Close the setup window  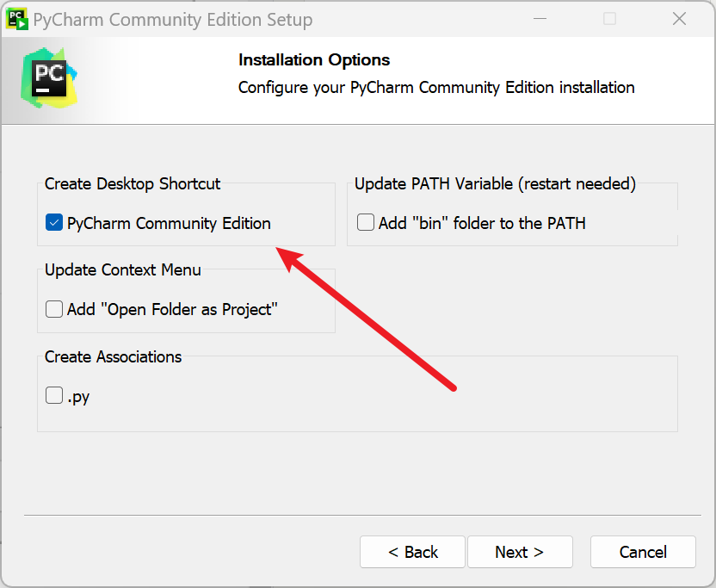[x=678, y=19]
